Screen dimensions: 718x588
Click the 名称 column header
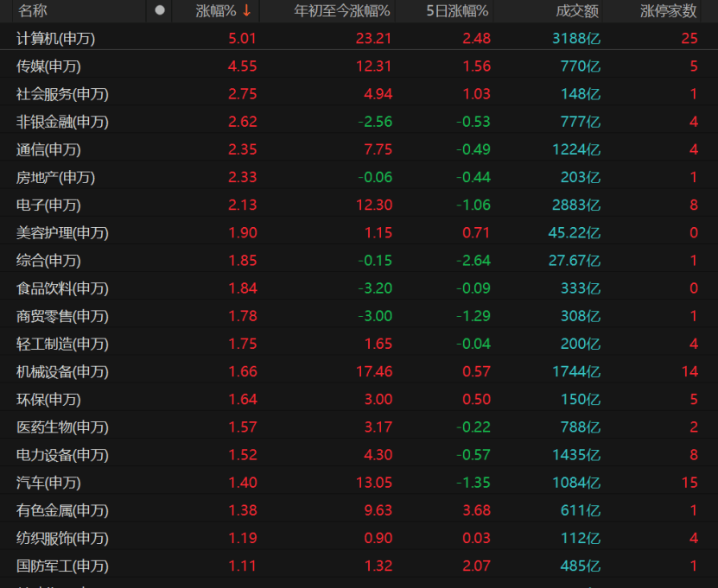click(33, 10)
